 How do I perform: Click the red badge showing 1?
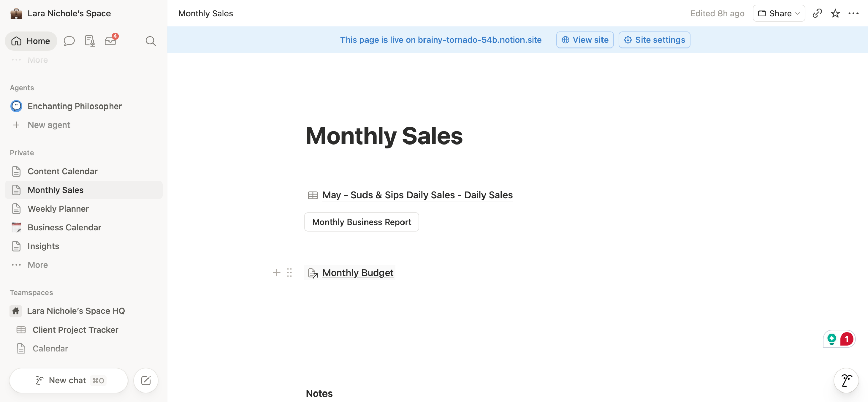coord(847,339)
